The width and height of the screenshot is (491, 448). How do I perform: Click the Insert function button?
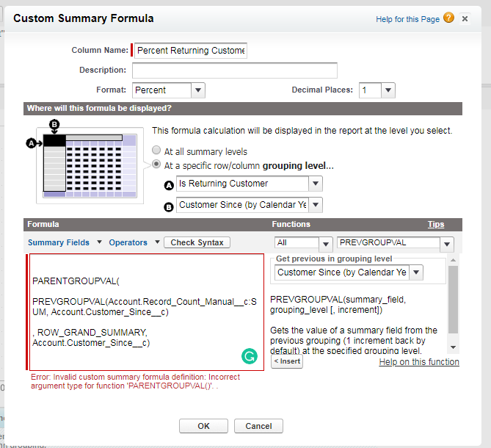click(x=287, y=361)
